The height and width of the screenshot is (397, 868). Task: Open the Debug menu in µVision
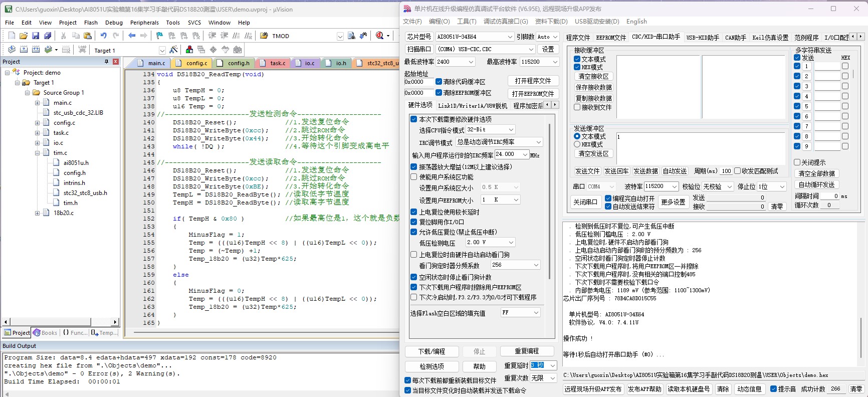(114, 23)
